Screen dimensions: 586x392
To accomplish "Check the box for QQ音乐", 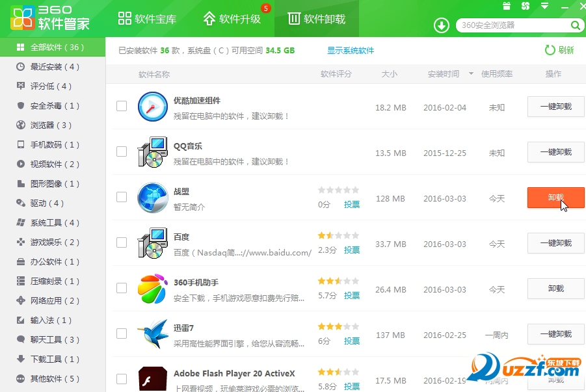I will point(122,151).
